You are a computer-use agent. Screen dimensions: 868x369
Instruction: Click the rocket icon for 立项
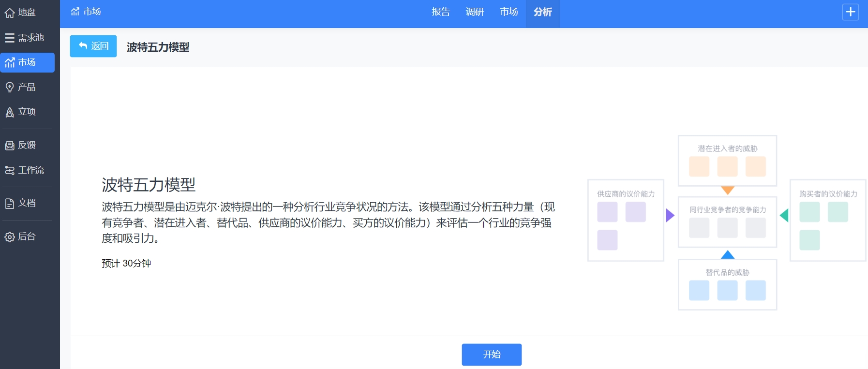10,112
